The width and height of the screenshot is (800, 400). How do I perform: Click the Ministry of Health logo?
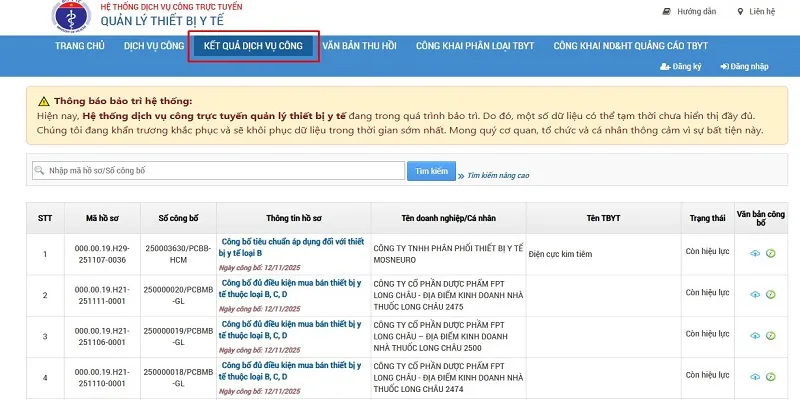pos(71,17)
